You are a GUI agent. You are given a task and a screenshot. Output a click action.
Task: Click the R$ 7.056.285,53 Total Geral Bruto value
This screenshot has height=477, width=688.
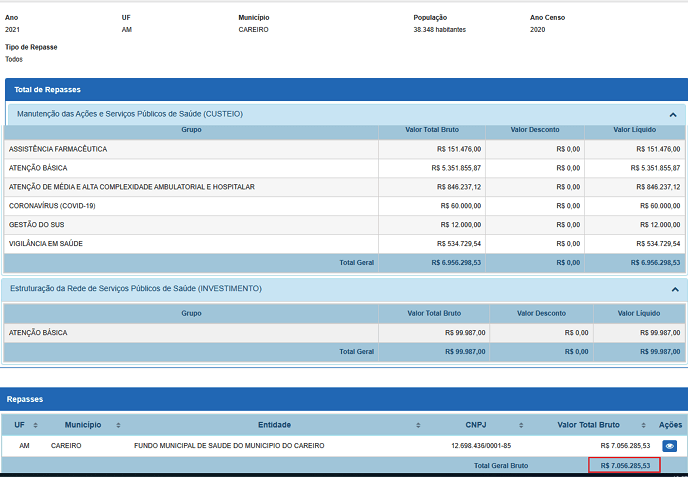625,466
